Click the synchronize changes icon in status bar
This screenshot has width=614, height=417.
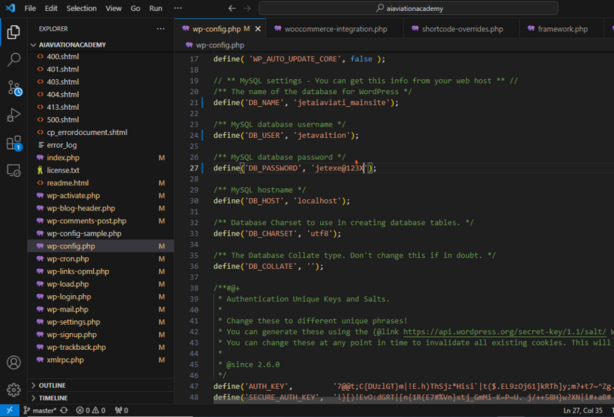click(x=65, y=410)
